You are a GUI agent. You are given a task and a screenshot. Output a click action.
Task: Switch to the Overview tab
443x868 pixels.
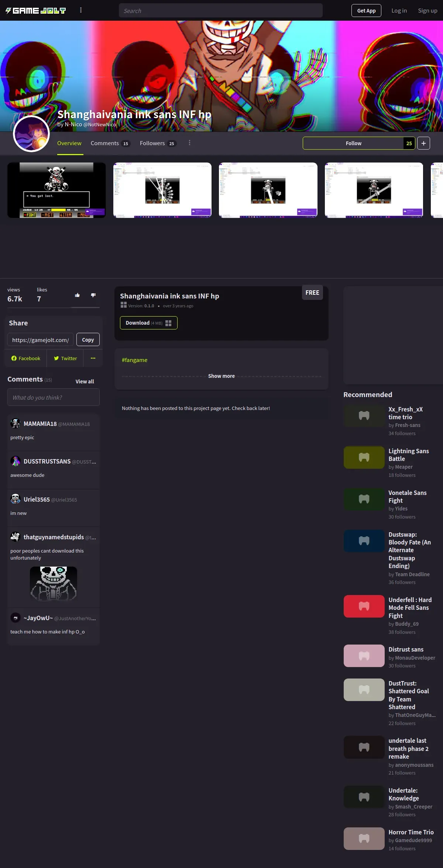tap(69, 143)
